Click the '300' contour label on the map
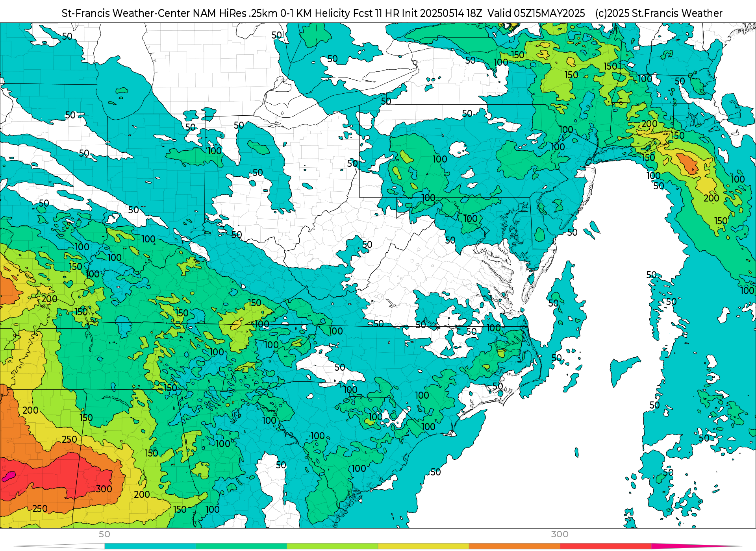 tap(104, 489)
